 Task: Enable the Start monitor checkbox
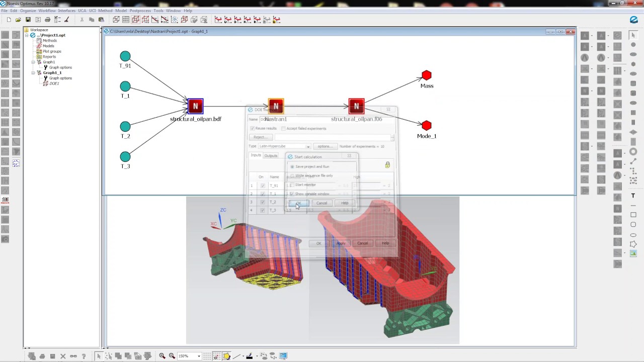(292, 185)
